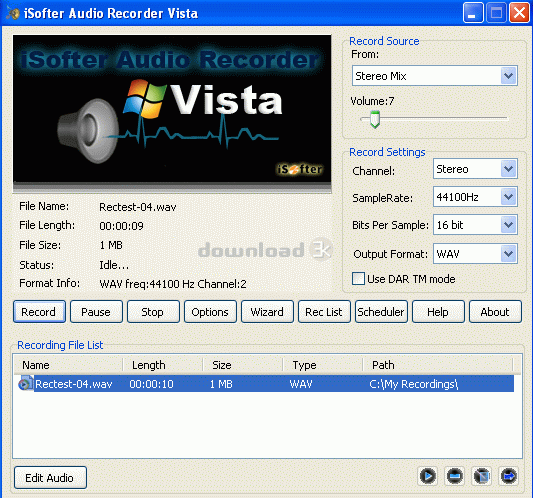Open the Stereo Mix source dropdown
Image resolution: width=533 pixels, height=498 pixels.
pos(434,75)
